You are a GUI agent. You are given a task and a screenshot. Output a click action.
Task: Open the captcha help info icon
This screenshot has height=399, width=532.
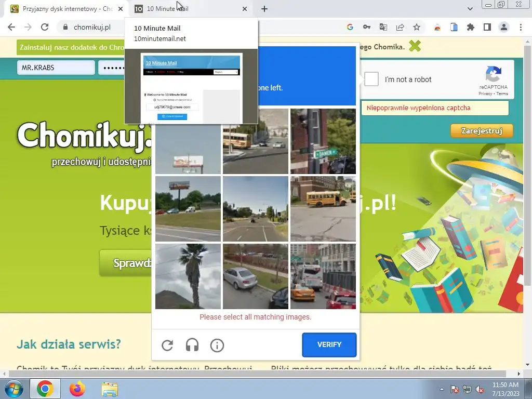tap(217, 345)
